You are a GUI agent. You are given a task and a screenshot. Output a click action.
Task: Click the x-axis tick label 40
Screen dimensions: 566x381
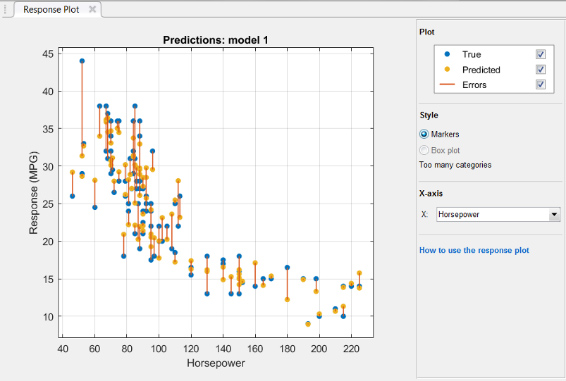(62, 349)
